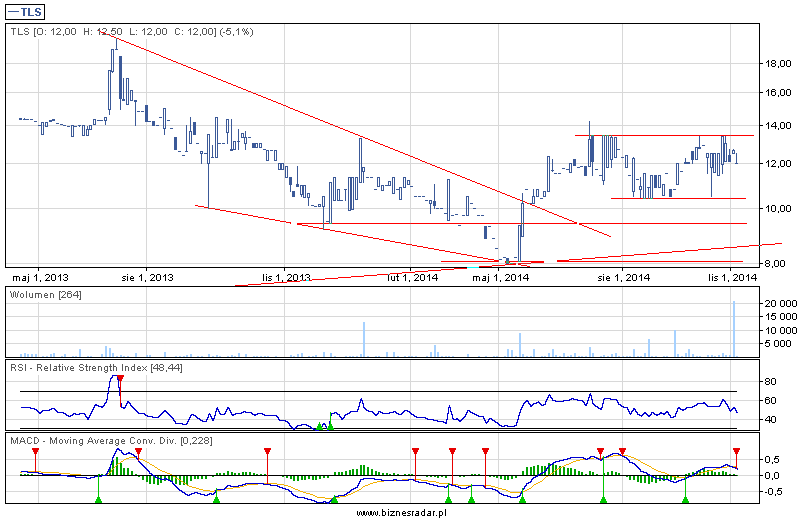Click the leftmost red MACD sell arrow
The width and height of the screenshot is (800, 520).
pos(35,452)
